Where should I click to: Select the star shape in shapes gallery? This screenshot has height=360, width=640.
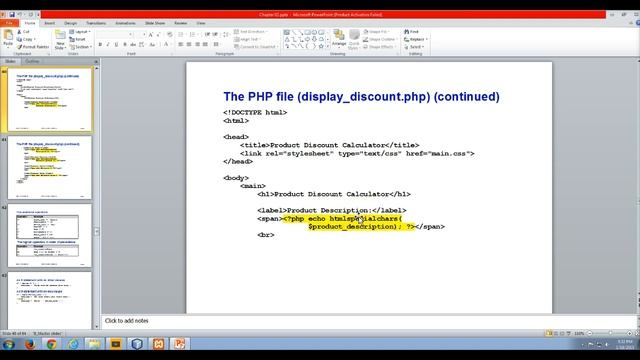tap(321, 46)
